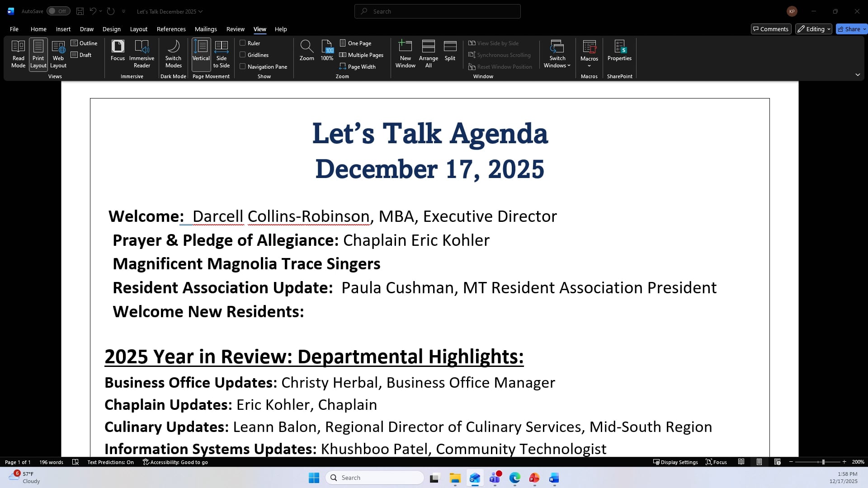Switch to the References tab
The height and width of the screenshot is (488, 868).
point(171,29)
